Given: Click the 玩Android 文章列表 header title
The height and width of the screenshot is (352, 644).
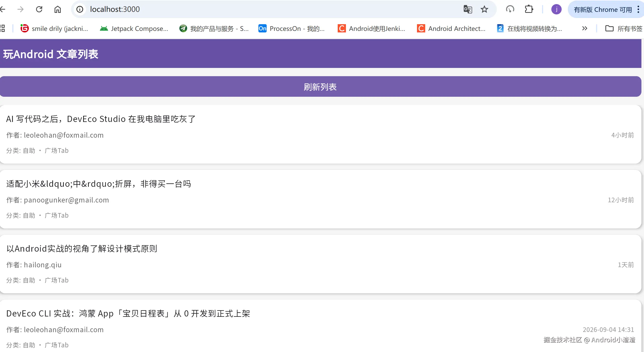Looking at the screenshot, I should point(51,54).
